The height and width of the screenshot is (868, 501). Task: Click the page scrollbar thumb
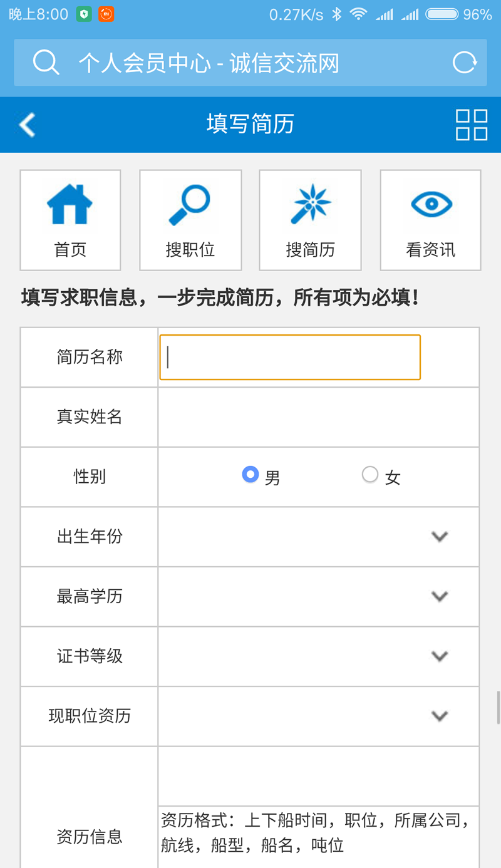click(x=498, y=708)
